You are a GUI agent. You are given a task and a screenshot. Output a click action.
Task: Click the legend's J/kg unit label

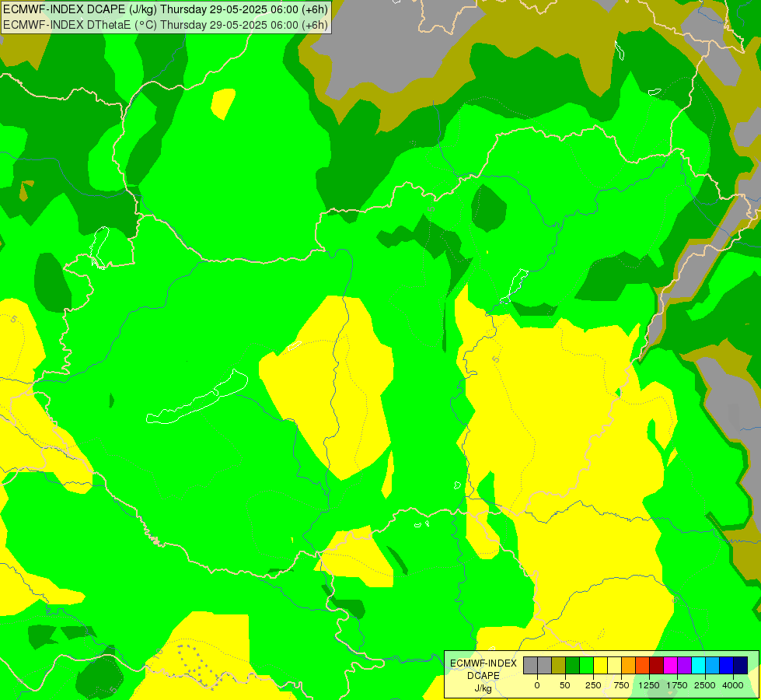click(x=483, y=688)
